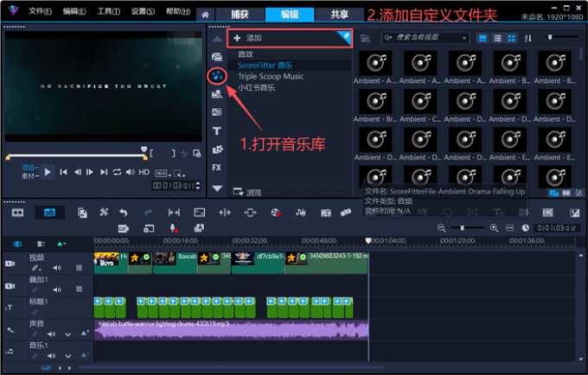Expand library list with down arrow
This screenshot has width=588, height=375.
click(217, 188)
